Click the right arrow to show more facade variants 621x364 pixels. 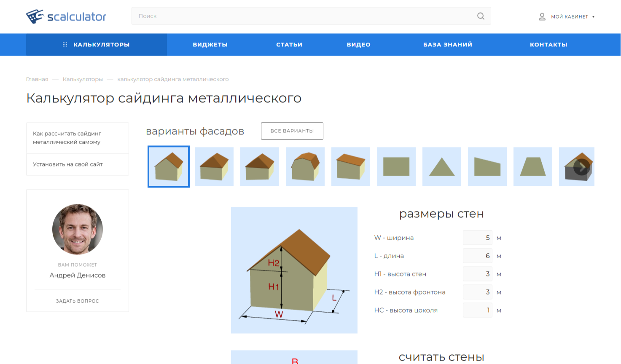(x=581, y=167)
